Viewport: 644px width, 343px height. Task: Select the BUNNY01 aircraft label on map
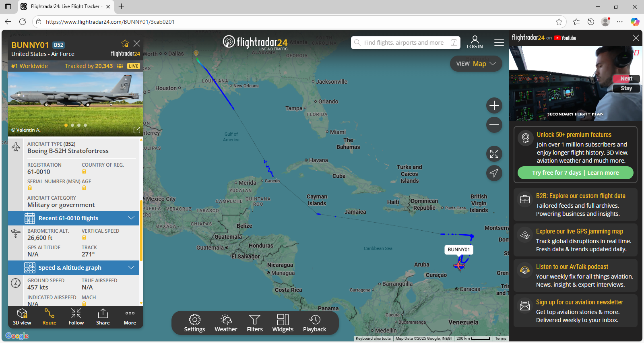459,250
